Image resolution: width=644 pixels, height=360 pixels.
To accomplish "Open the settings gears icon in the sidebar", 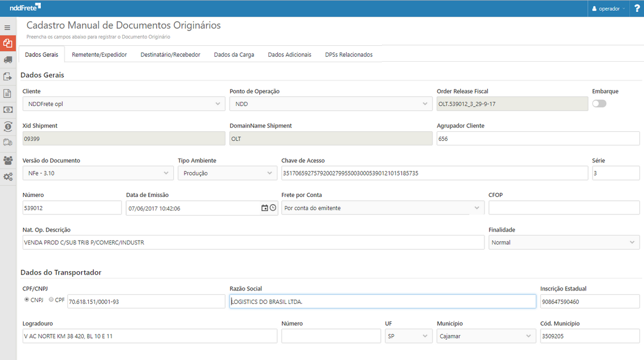I will coord(8,177).
